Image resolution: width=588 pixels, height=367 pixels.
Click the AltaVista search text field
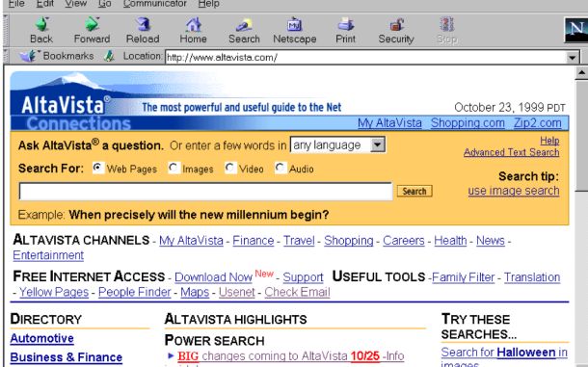coord(205,191)
